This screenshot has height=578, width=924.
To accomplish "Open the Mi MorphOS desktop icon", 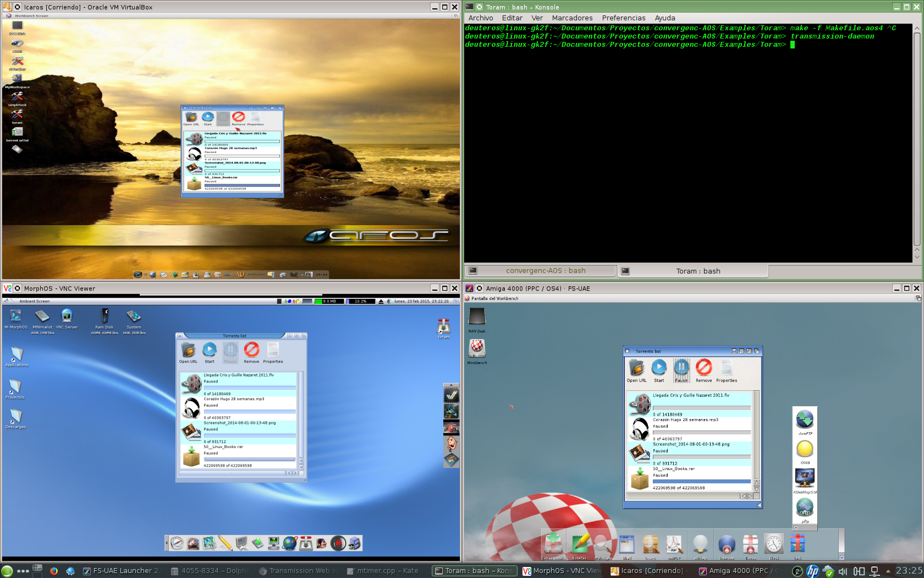I will 16,319.
